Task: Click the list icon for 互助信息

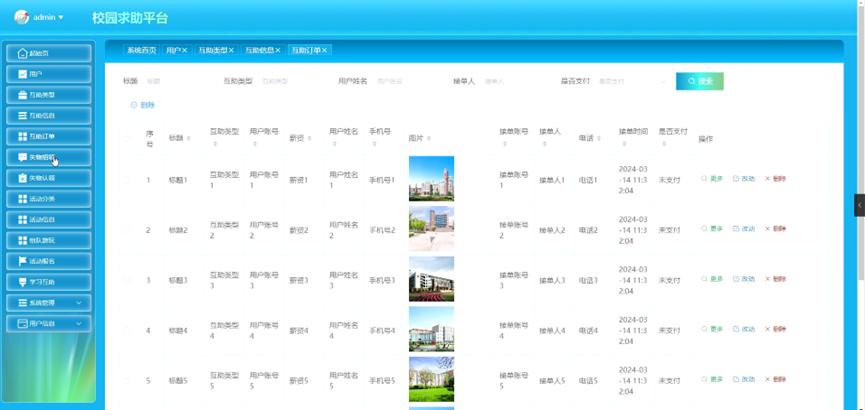Action: pyautogui.click(x=22, y=116)
